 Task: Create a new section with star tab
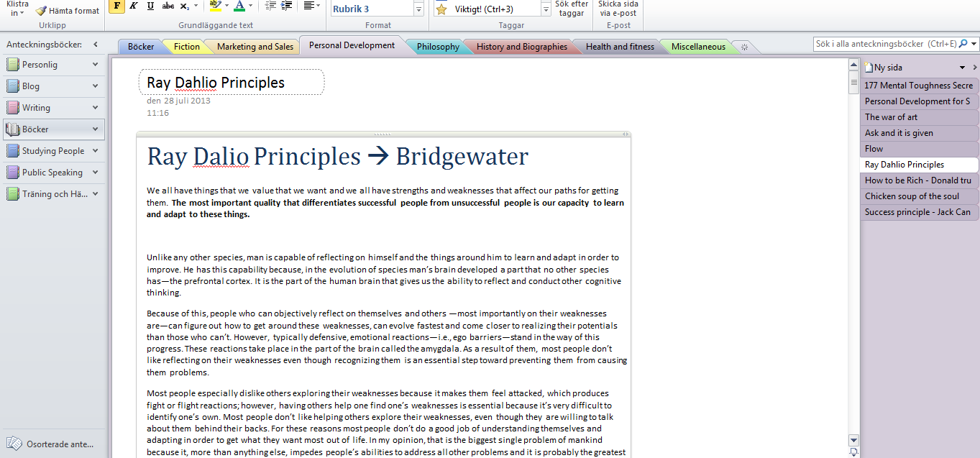(744, 47)
